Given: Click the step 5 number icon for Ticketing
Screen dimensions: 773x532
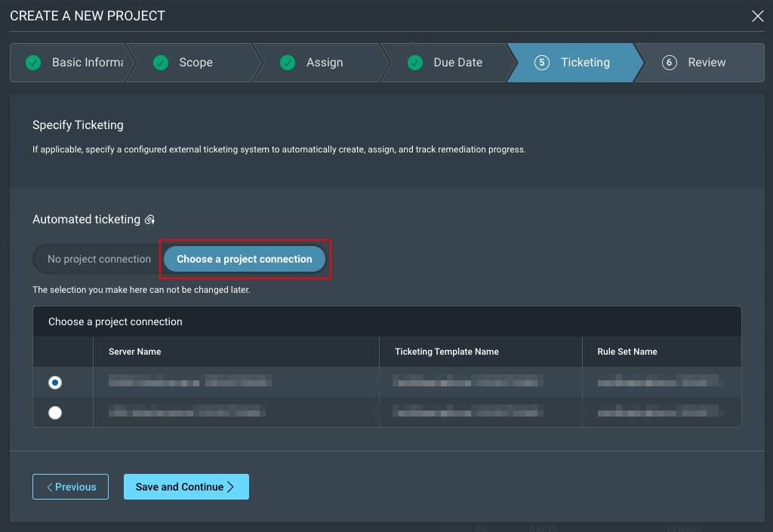Looking at the screenshot, I should pos(541,63).
